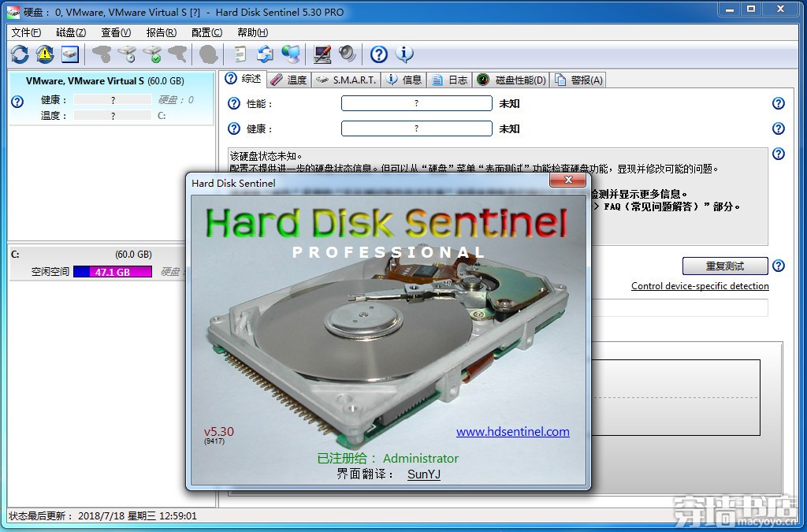Open the www.hdsentinel.com link in the about dialog
The height and width of the screenshot is (532, 807).
click(512, 432)
